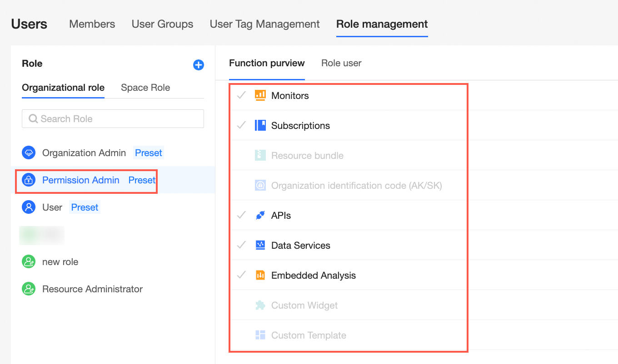Click the Permission Admin lock icon
This screenshot has width=618, height=364.
(29, 180)
